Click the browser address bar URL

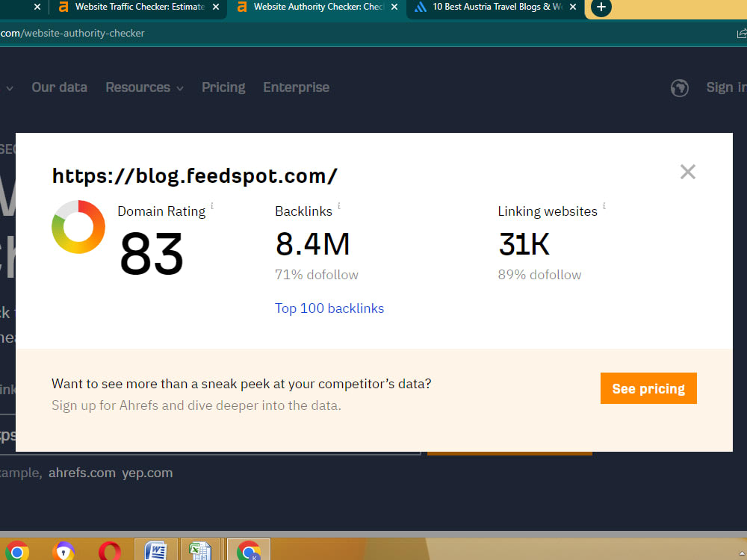72,34
